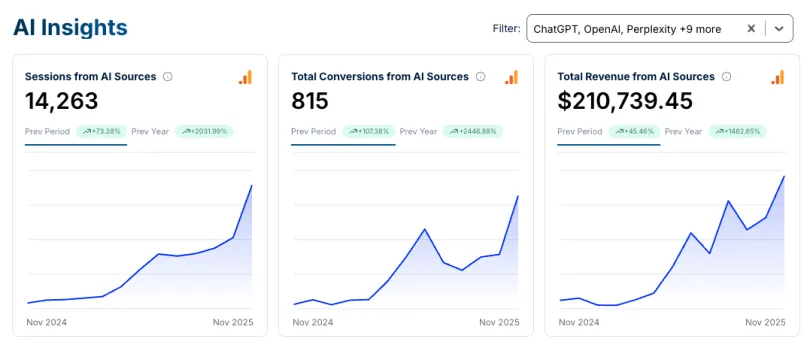Click the +2446.88% badge
810x360 pixels.
coord(473,131)
